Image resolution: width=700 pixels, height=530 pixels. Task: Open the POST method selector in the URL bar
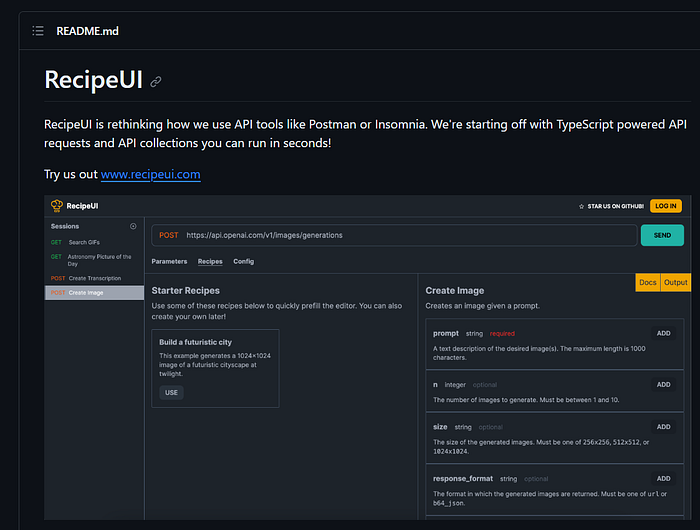169,235
